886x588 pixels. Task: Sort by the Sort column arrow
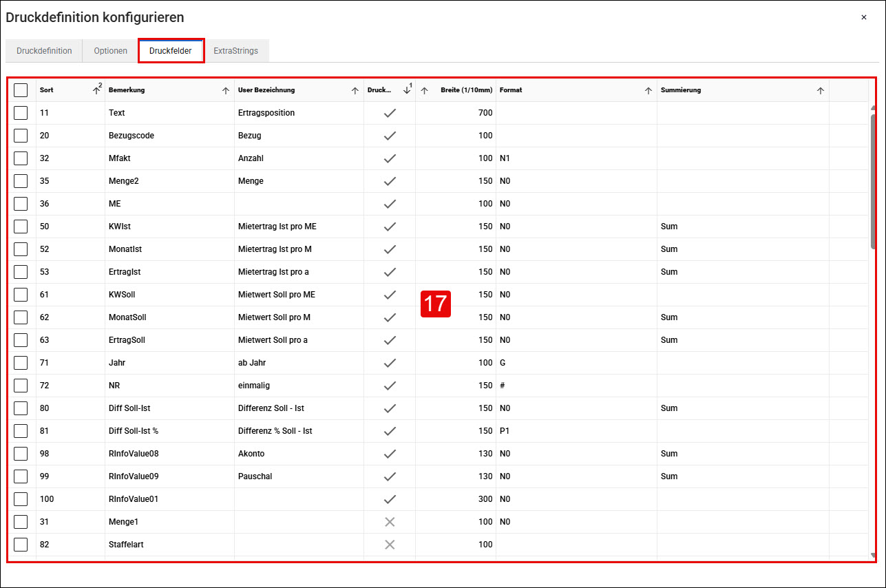tap(96, 90)
